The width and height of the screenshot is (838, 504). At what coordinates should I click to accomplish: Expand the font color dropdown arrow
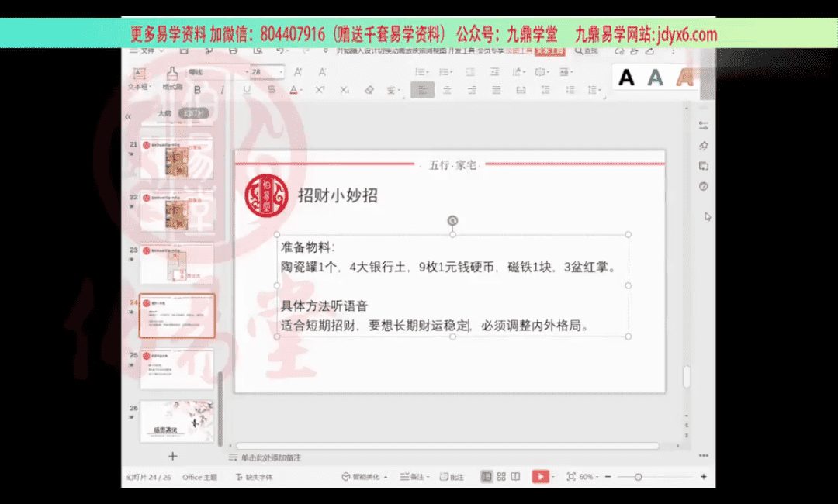tap(303, 90)
